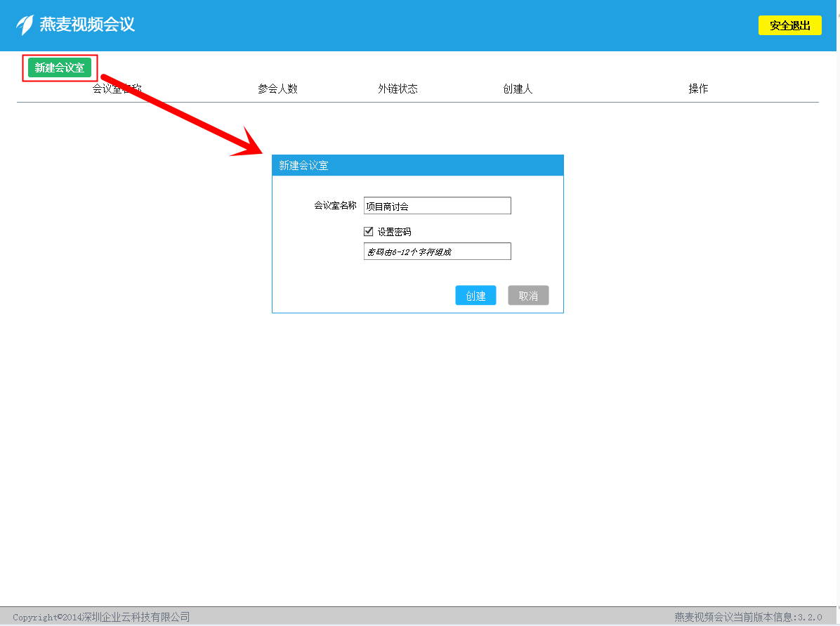The width and height of the screenshot is (840, 626).
Task: Open the green 新建会议室 button
Action: (60, 67)
